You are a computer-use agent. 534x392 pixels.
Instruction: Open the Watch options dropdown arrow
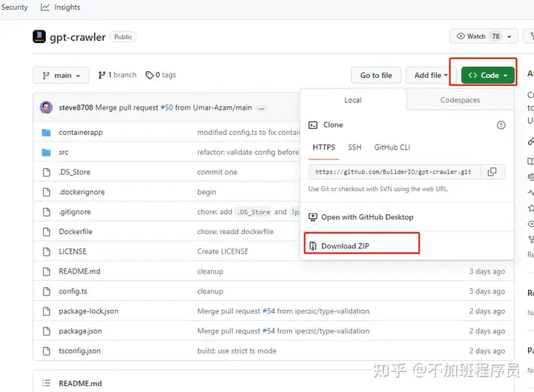click(x=510, y=36)
